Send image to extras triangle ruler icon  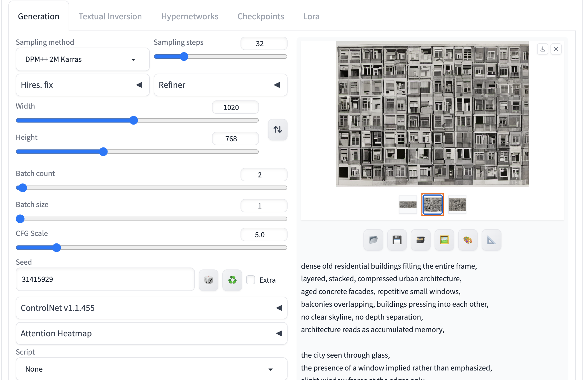(491, 240)
